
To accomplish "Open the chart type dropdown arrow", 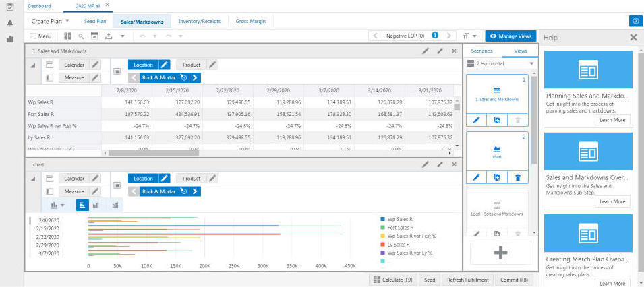I will coord(63,205).
